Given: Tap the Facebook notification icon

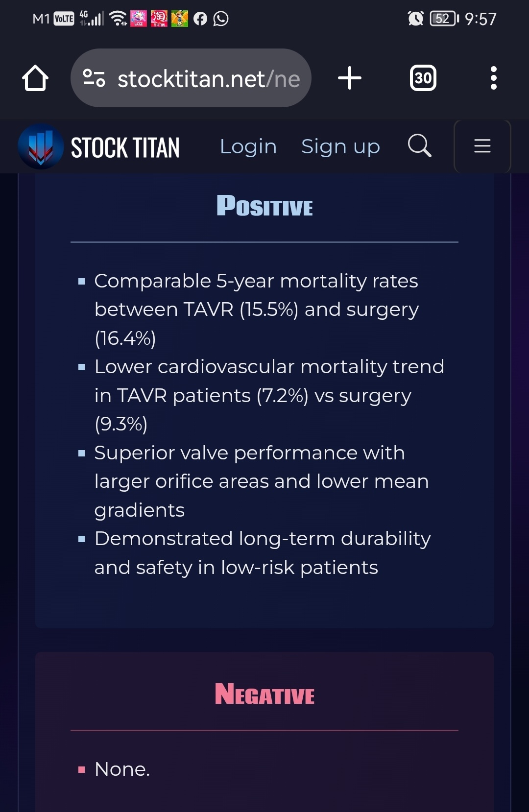Looking at the screenshot, I should click(200, 19).
